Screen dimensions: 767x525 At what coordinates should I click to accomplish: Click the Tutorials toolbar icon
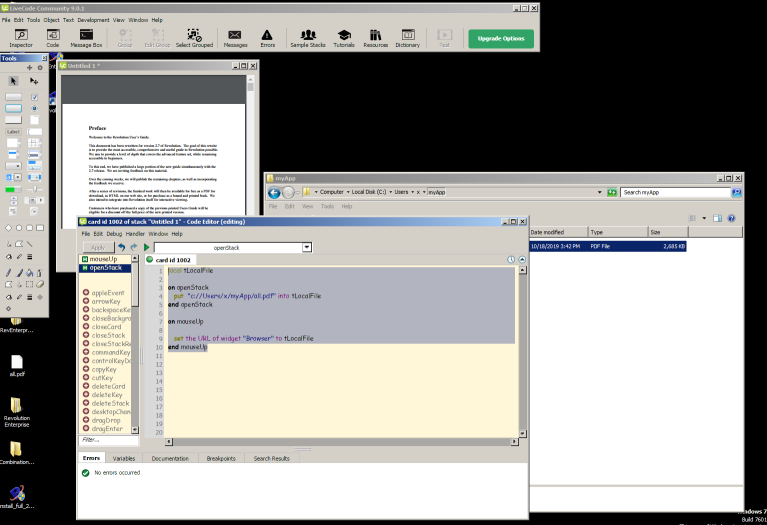click(344, 38)
